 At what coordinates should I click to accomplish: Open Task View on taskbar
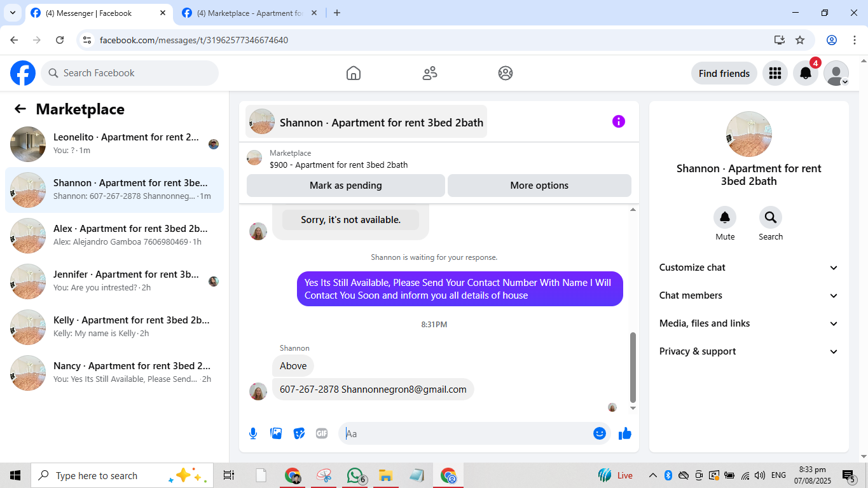click(229, 475)
